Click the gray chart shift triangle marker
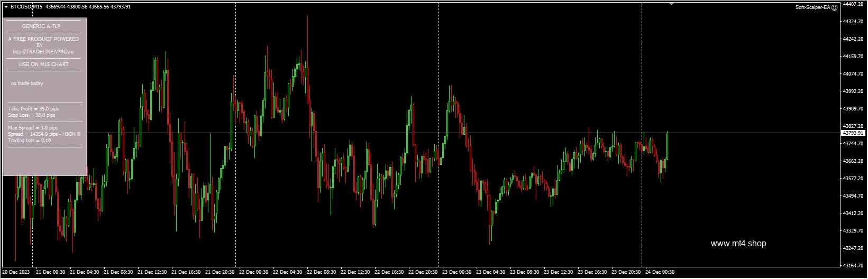This screenshot has width=868, height=279. click(x=671, y=4)
